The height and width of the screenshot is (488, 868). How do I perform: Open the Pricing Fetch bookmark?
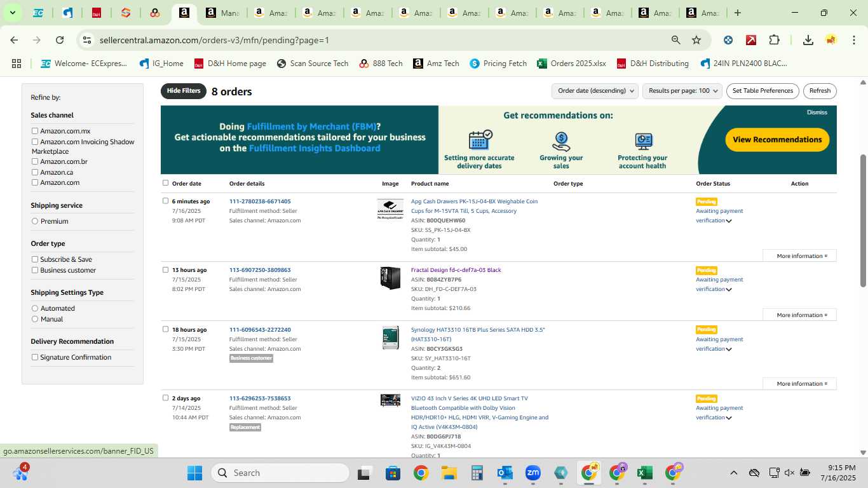pos(499,64)
